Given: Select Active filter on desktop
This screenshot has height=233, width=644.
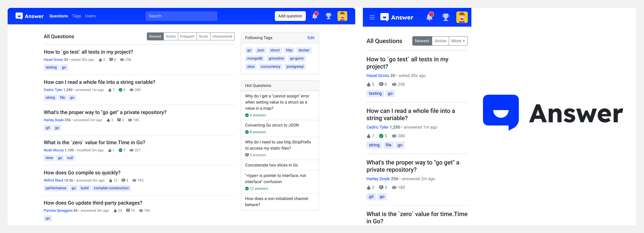Looking at the screenshot, I should (171, 37).
